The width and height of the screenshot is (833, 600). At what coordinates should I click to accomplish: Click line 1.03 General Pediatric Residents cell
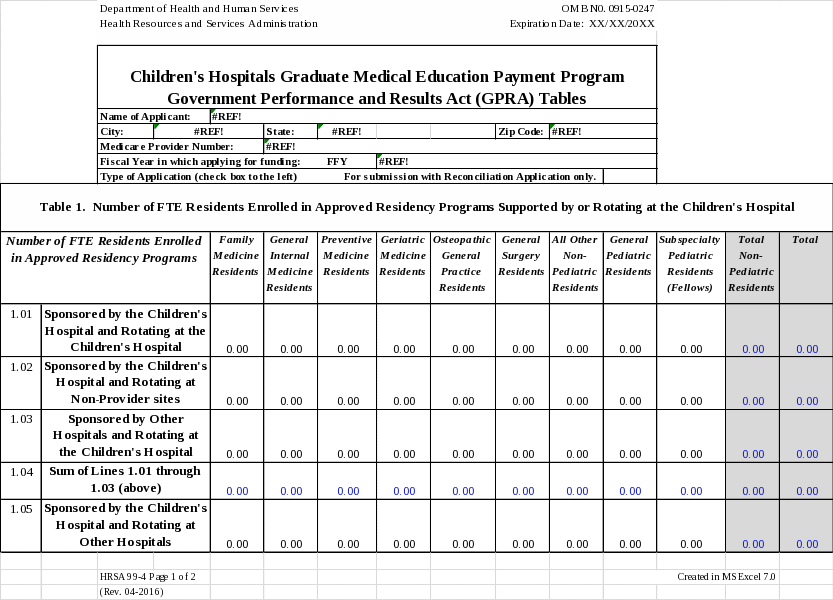tap(630, 435)
